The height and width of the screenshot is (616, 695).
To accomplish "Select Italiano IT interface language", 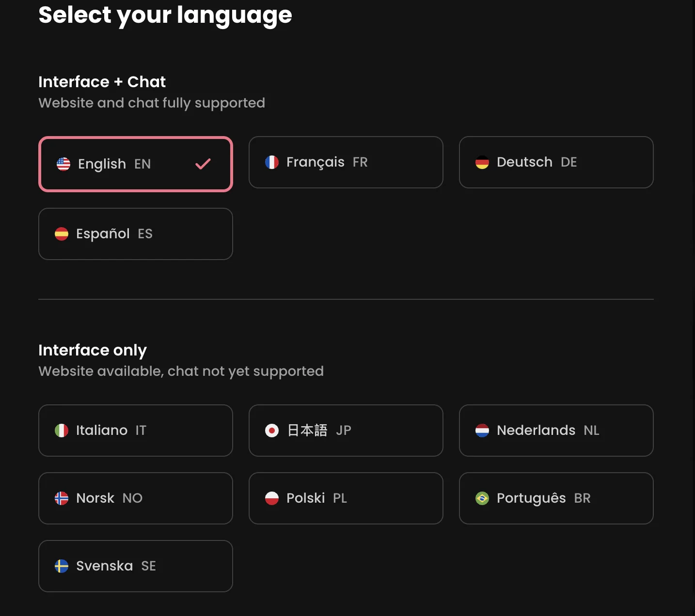I will click(x=136, y=431).
